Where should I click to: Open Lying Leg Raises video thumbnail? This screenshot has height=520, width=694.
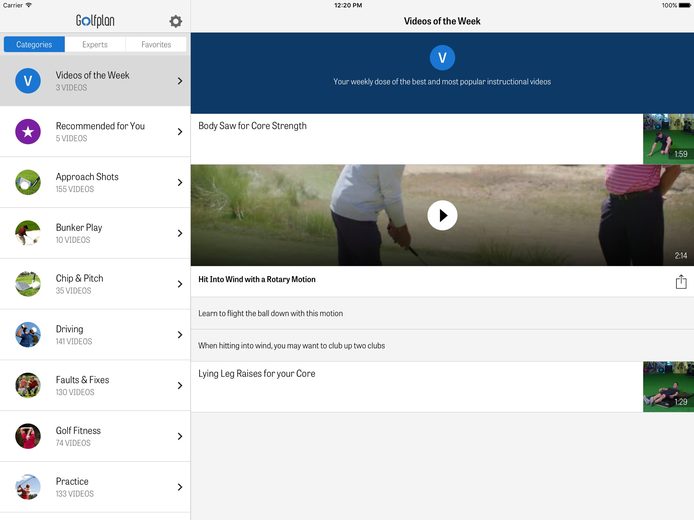(x=668, y=387)
